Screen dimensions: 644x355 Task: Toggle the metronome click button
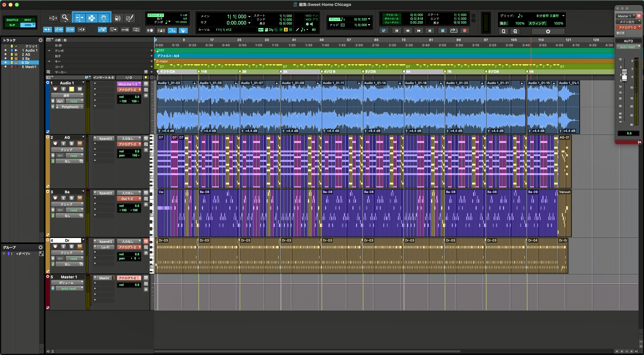coord(161,30)
